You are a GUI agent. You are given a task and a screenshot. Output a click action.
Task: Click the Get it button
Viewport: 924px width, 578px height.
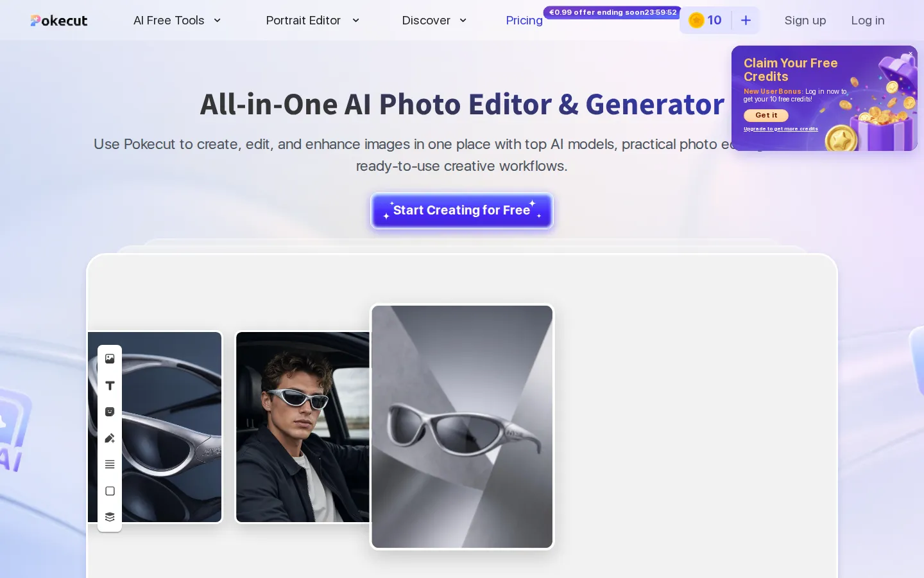click(x=766, y=116)
